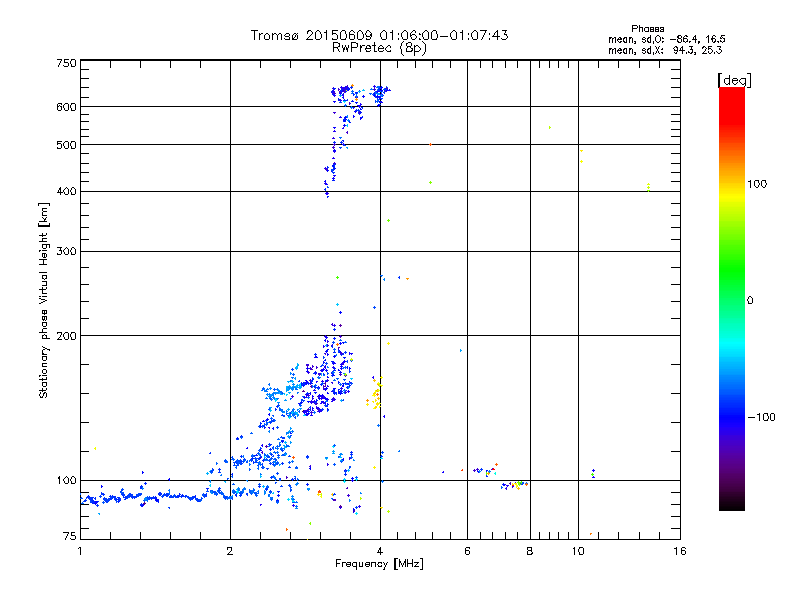
Task: Click the 'mean, sd,X: 94.3, 25.3' statistics line
Action: coord(665,51)
